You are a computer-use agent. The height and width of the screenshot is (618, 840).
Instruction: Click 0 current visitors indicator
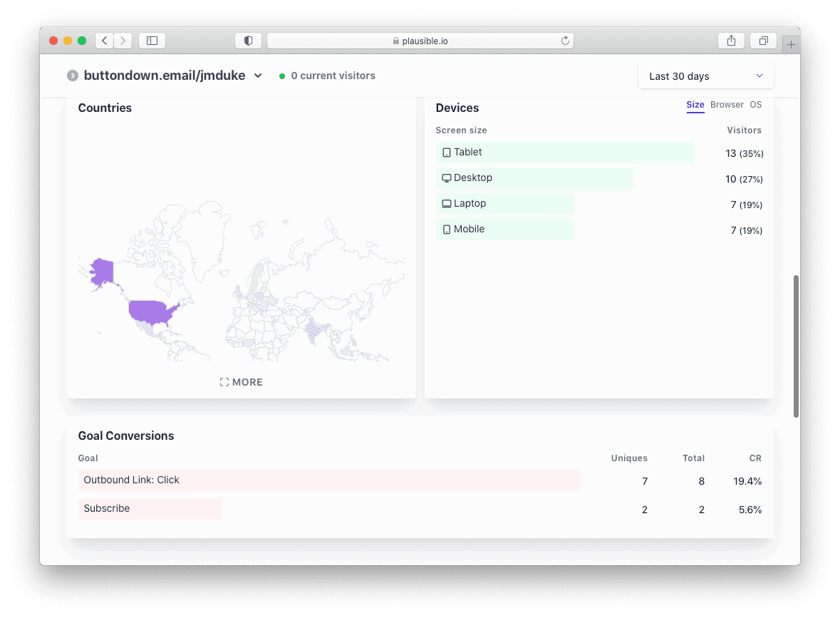(x=333, y=76)
